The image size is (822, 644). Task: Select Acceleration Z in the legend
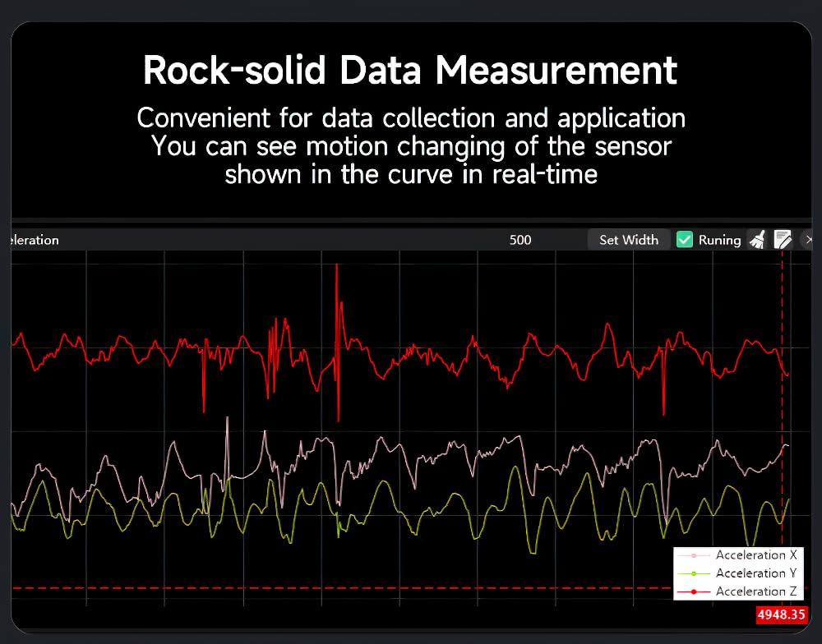pyautogui.click(x=755, y=591)
